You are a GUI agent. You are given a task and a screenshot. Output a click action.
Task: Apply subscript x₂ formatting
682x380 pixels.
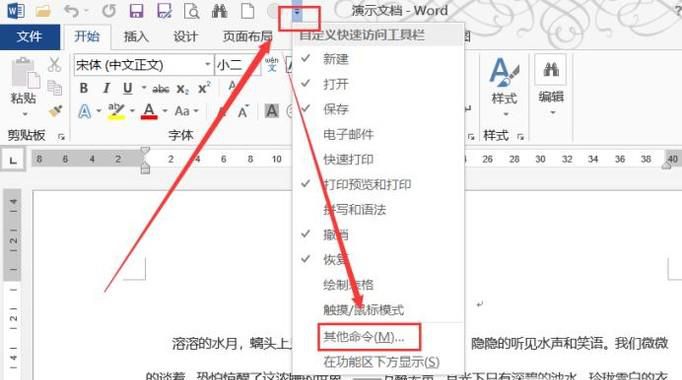[x=183, y=89]
